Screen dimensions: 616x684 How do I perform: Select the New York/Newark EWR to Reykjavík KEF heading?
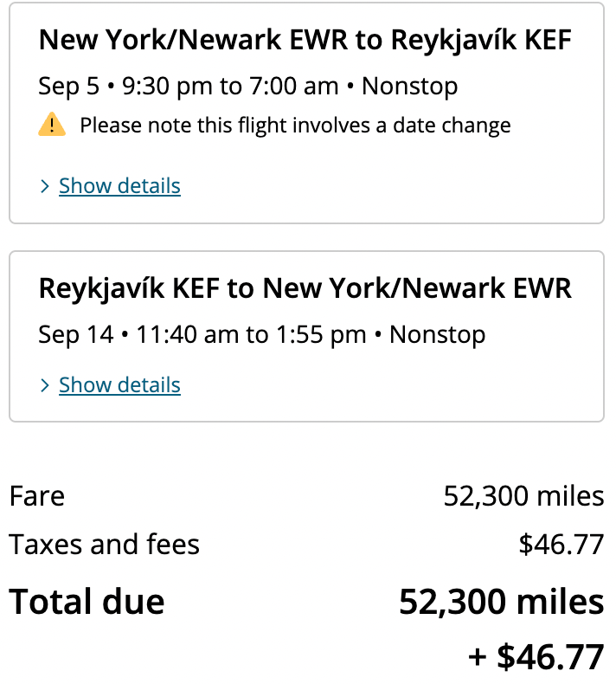click(x=305, y=40)
